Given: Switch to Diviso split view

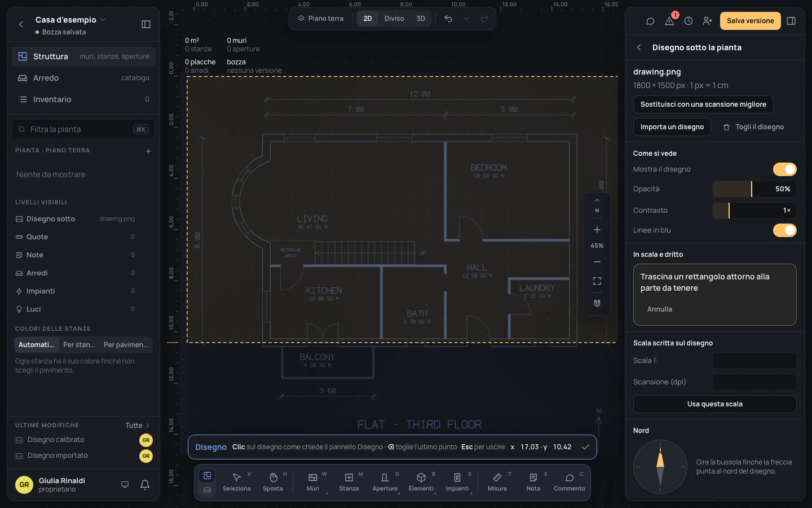Looking at the screenshot, I should click(394, 19).
